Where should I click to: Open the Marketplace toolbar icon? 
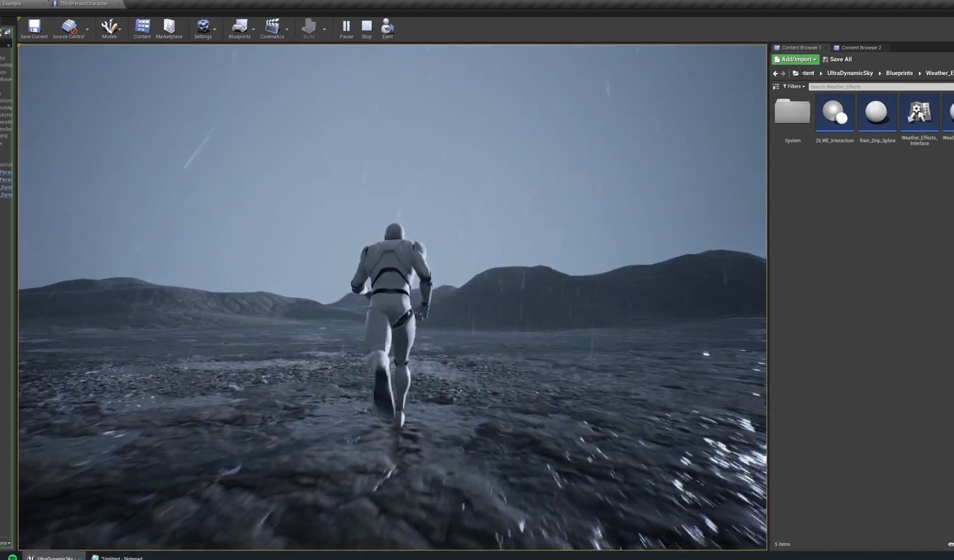(x=169, y=28)
